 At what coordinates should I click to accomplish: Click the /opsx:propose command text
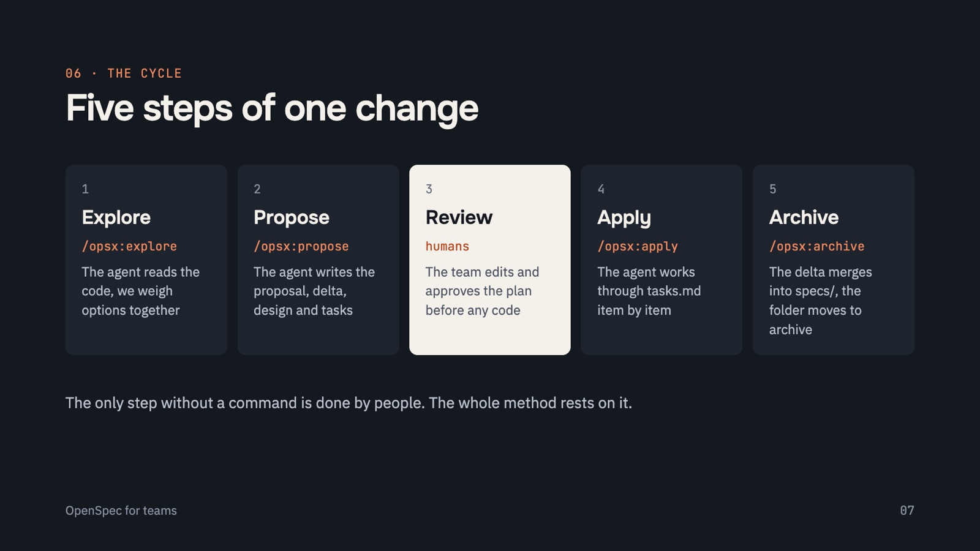(x=301, y=246)
